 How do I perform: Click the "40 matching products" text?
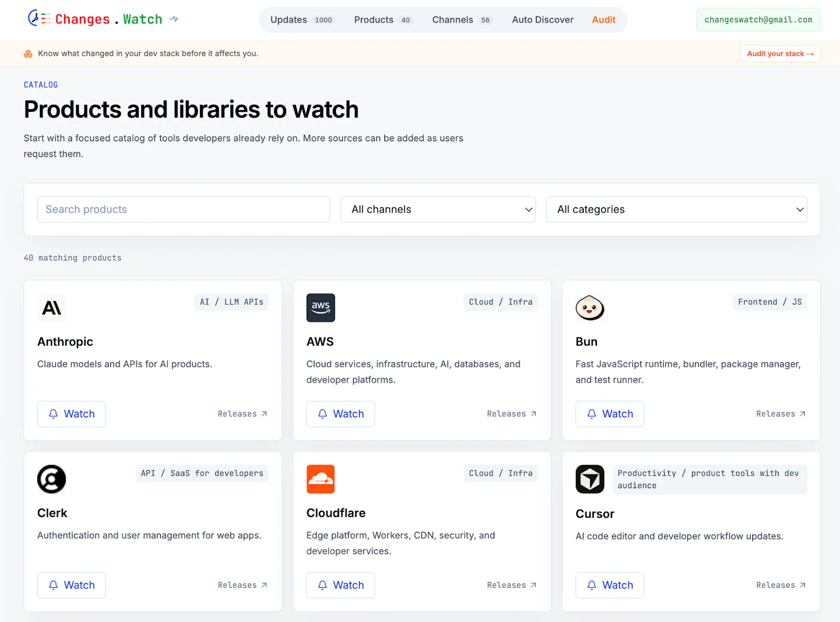[x=72, y=258]
